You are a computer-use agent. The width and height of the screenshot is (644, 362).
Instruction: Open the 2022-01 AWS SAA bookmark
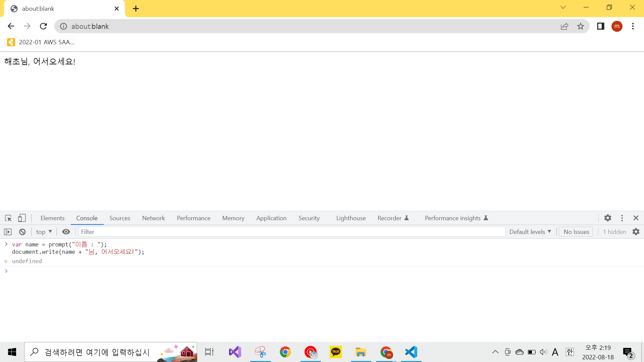point(41,42)
